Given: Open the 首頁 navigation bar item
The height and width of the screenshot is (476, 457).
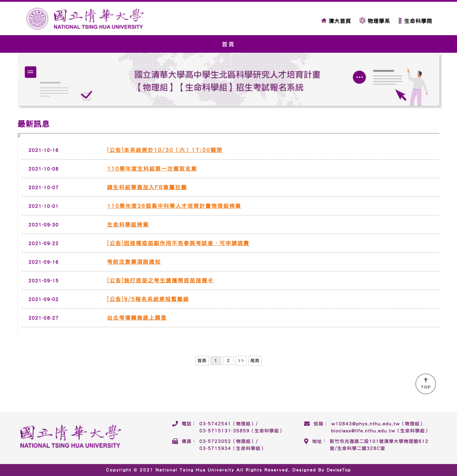Looking at the screenshot, I should 228,44.
